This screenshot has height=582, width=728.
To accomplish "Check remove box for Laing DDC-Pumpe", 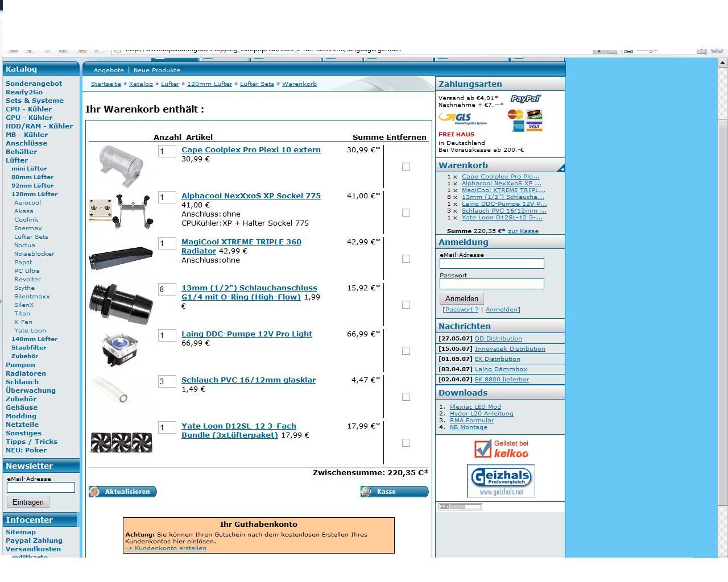I will [x=406, y=351].
